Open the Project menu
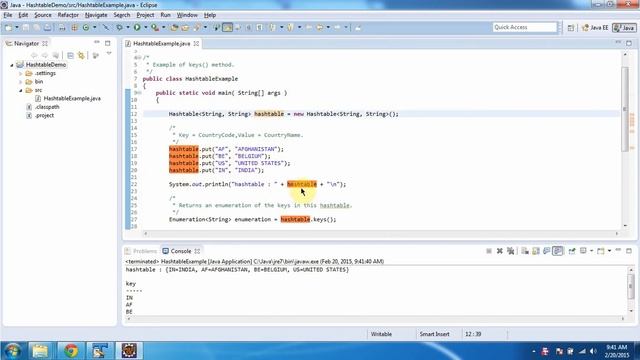640x360 pixels. click(x=145, y=15)
